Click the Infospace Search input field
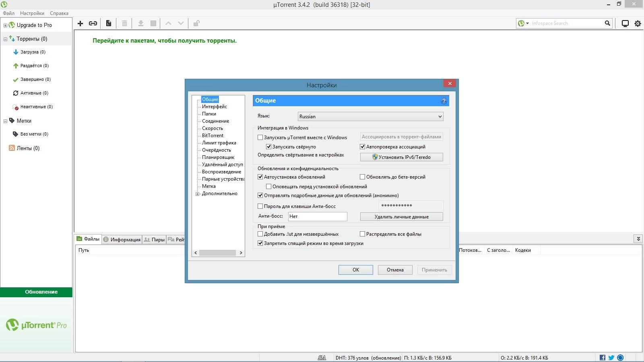Screen dimensions: 644x362 (x=566, y=23)
